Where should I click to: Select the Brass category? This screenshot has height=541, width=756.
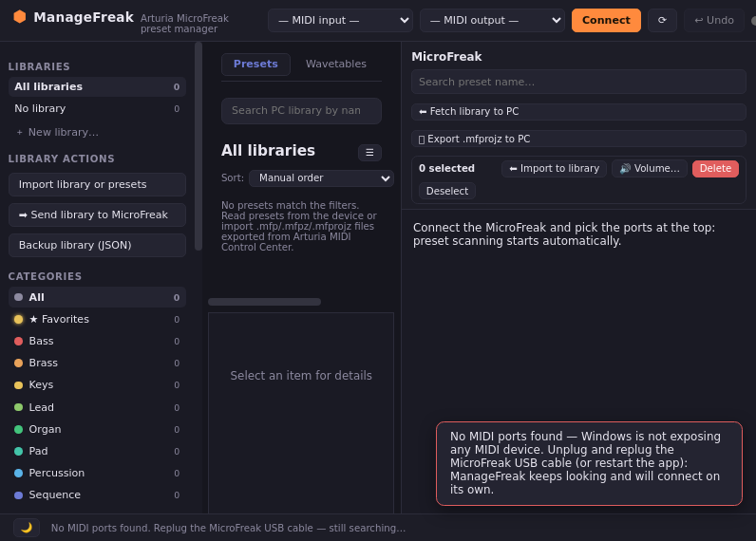point(97,363)
